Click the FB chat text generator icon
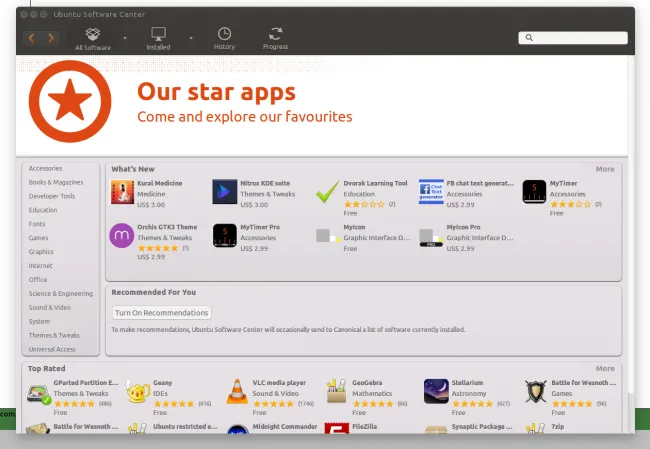 [431, 192]
